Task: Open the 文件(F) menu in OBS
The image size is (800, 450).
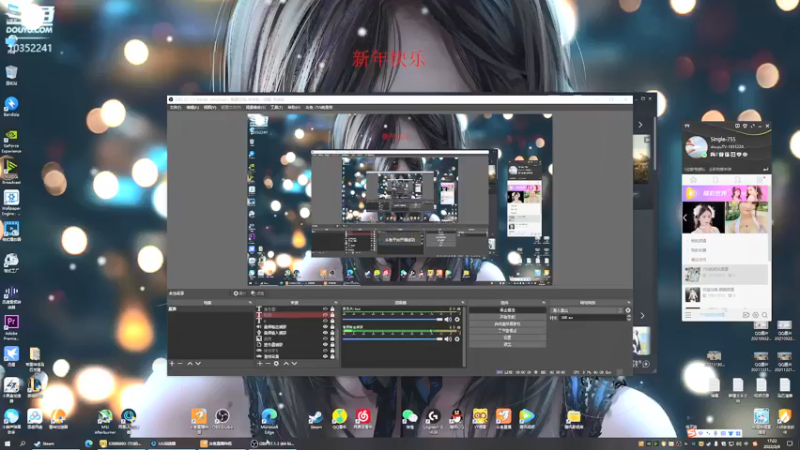Action: click(x=175, y=108)
